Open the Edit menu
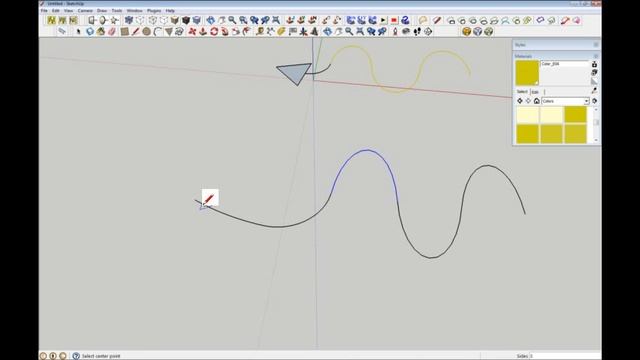The height and width of the screenshot is (360, 640). 56,11
